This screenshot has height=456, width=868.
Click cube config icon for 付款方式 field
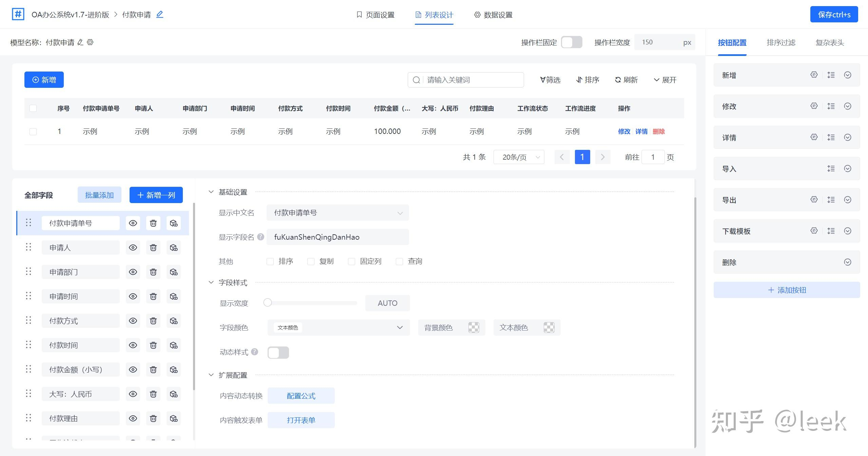point(174,321)
